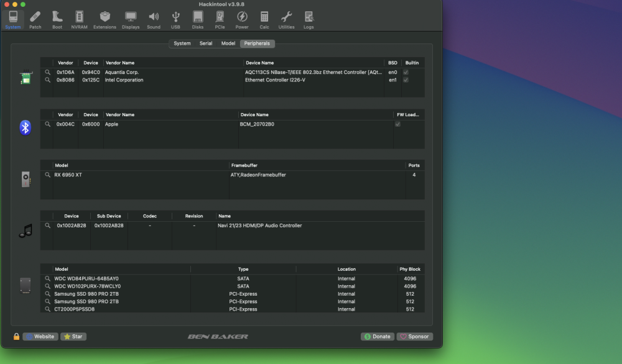
Task: Click magnifier next to CT2000P5PSSD8
Action: pos(48,309)
